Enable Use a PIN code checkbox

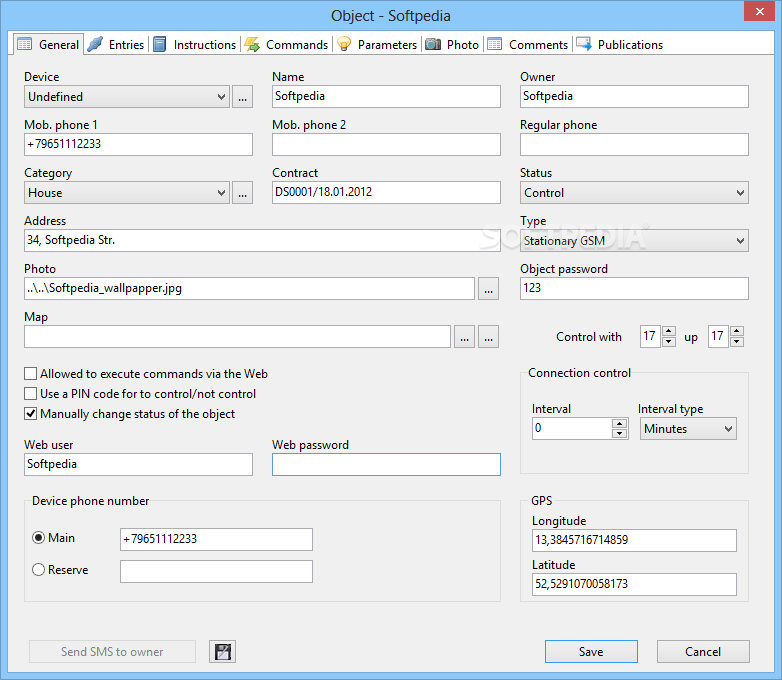30,394
